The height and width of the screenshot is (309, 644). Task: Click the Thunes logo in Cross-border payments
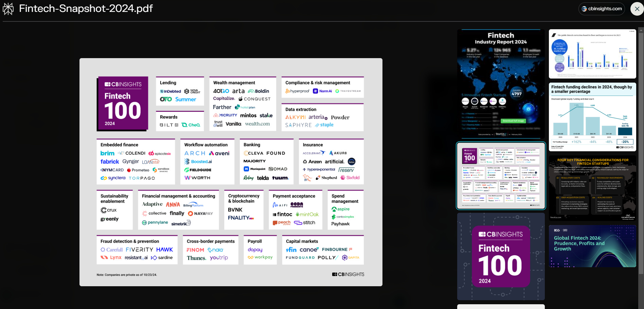click(196, 258)
